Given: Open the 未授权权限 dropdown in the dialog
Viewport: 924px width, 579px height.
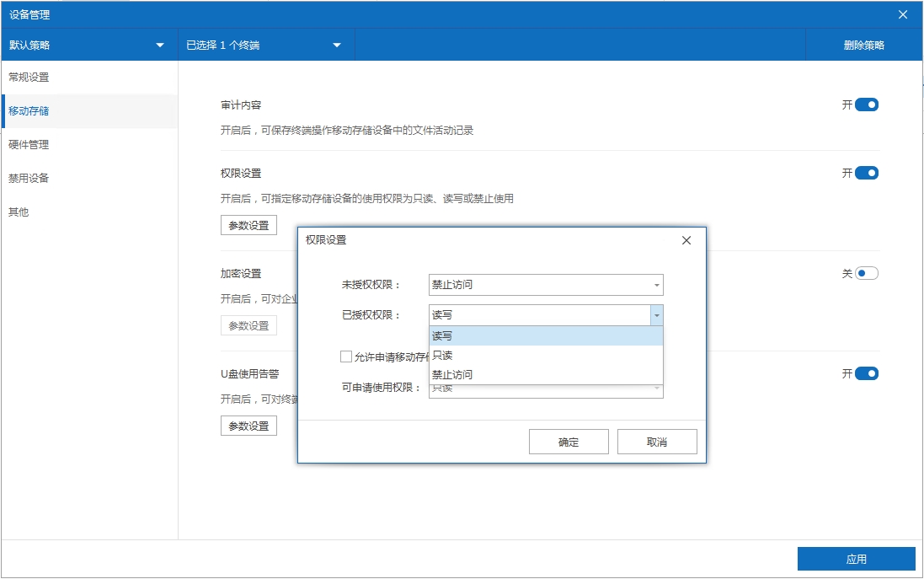Looking at the screenshot, I should [545, 285].
